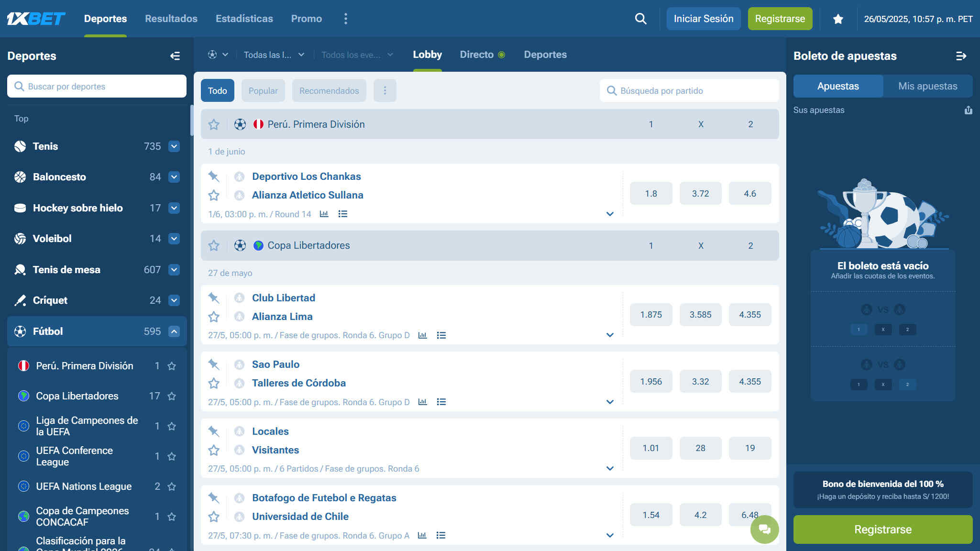Switch to Mis apuestas tab

[927, 86]
